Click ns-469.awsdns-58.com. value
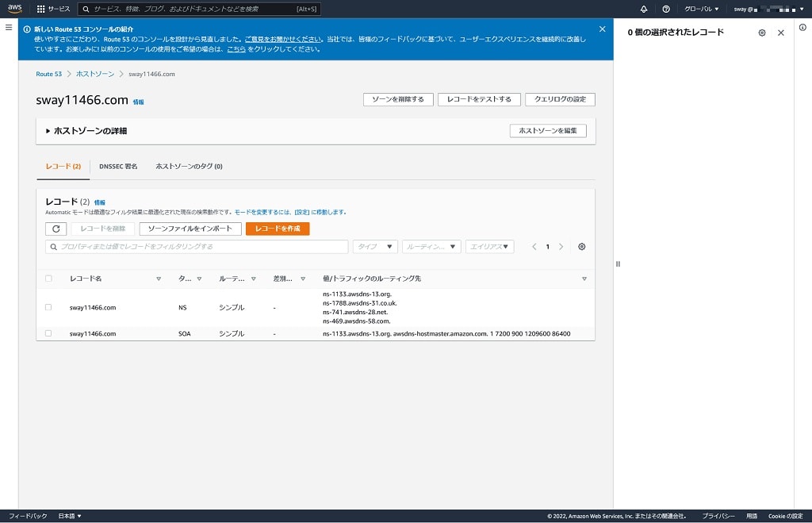Viewport: 812px width, 523px height. coord(356,321)
